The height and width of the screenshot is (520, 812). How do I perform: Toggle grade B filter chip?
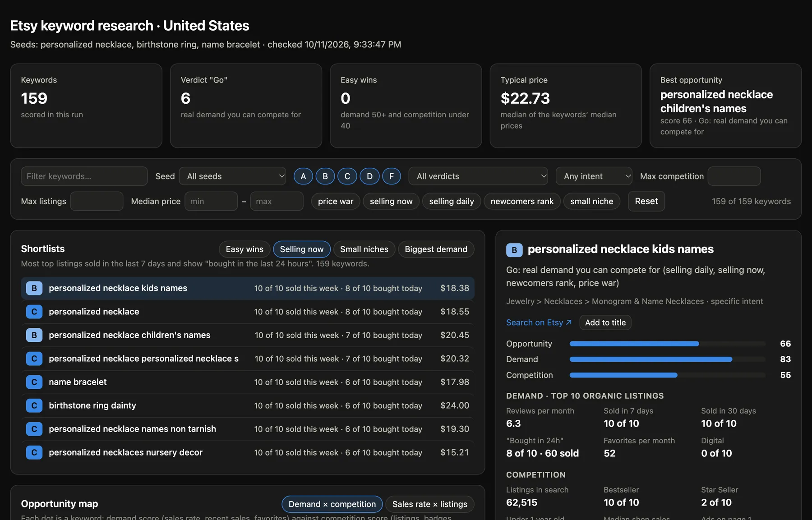click(325, 176)
